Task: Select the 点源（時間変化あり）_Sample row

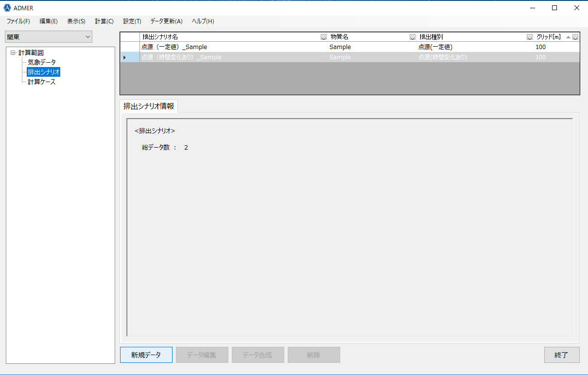Action: click(x=350, y=57)
